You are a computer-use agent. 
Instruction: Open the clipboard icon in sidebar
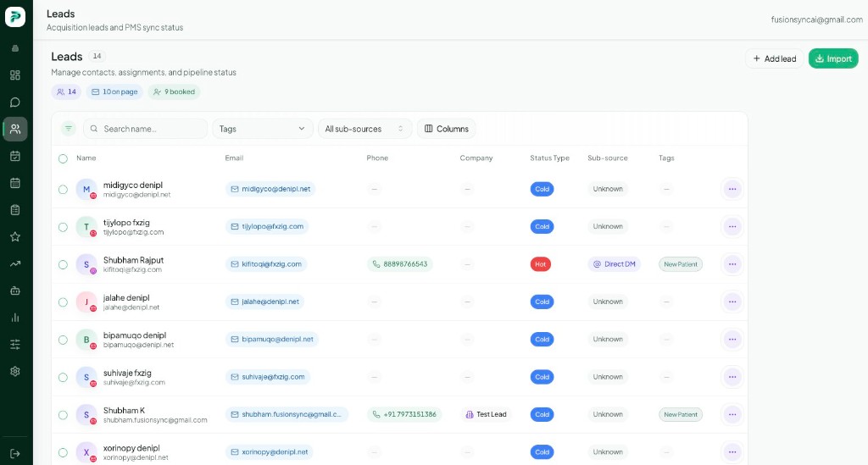15,209
